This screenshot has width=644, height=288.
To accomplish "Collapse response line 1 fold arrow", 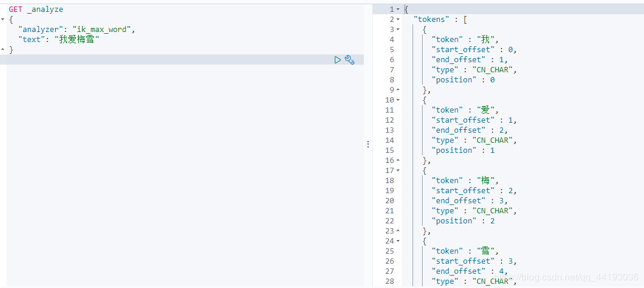I will (x=398, y=9).
